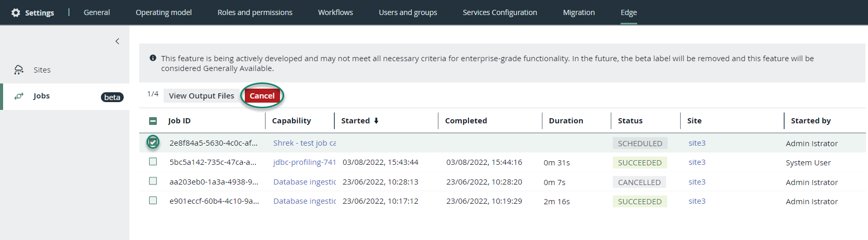
Task: Check the aa203eb0 job row checkbox
Action: coord(153,181)
